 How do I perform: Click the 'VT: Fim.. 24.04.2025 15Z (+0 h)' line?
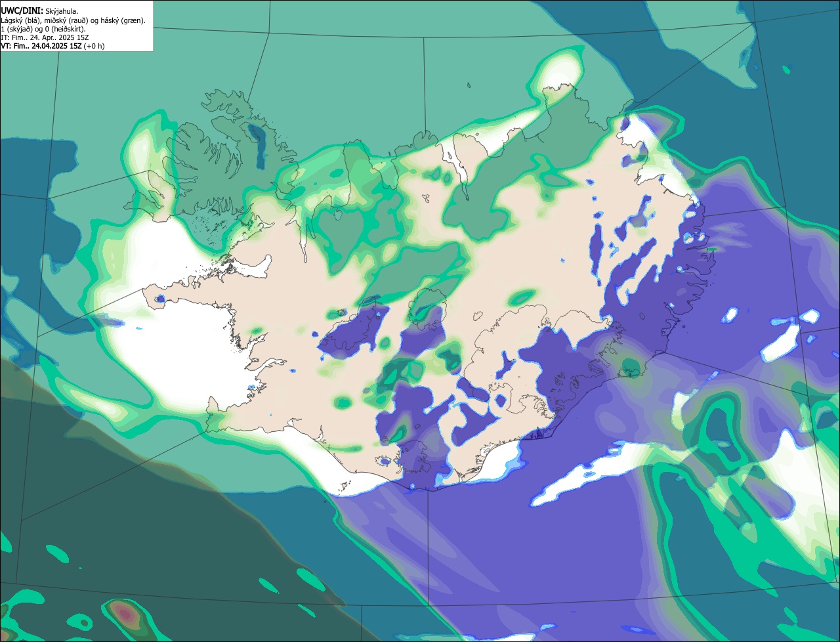tap(52, 46)
